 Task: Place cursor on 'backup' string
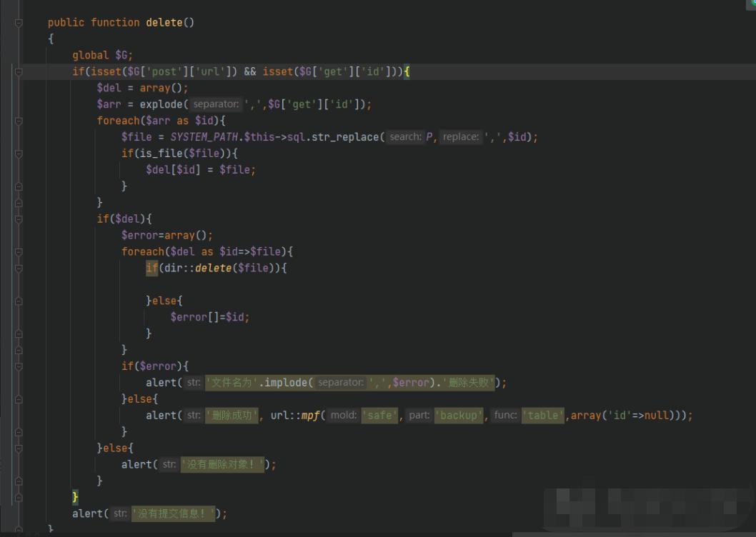[x=459, y=416]
